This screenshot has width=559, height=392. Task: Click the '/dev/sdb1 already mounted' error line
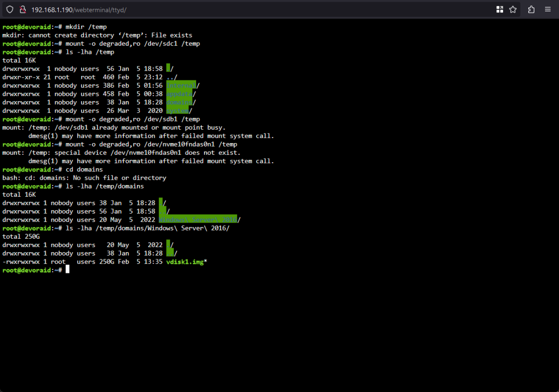pyautogui.click(x=113, y=127)
